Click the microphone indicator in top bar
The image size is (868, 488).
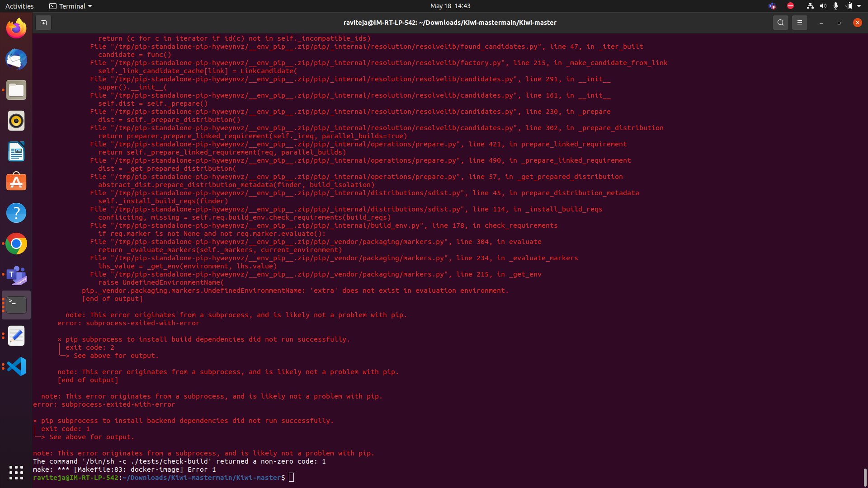(835, 6)
